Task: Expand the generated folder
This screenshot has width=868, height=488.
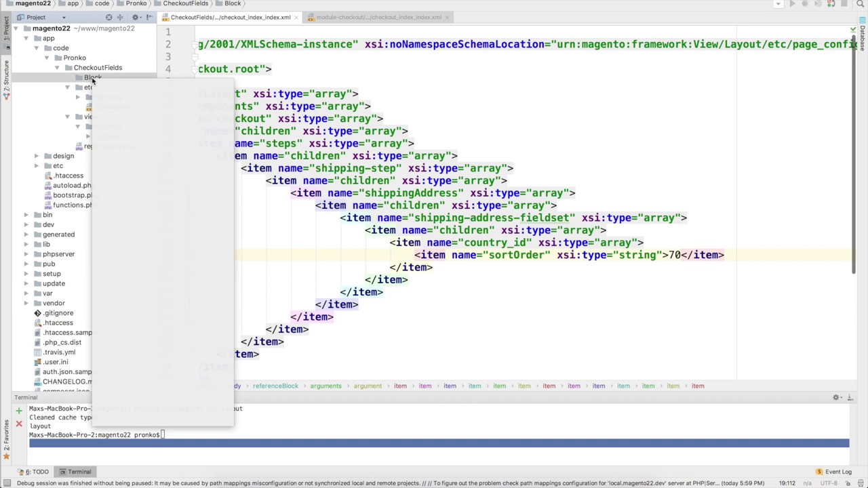Action: point(26,235)
